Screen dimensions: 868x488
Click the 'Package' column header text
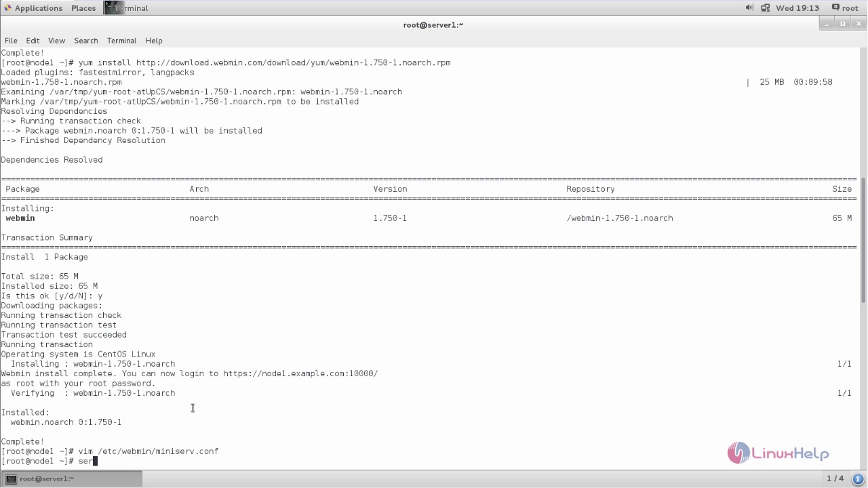[22, 189]
